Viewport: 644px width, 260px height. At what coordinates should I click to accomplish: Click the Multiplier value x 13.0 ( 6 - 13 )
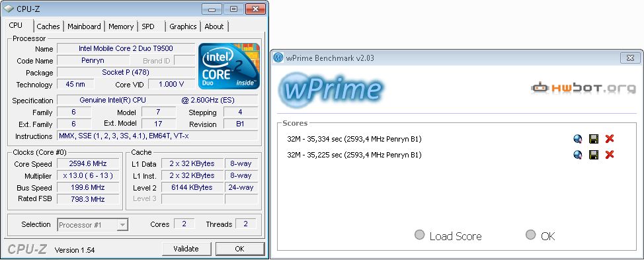88,175
